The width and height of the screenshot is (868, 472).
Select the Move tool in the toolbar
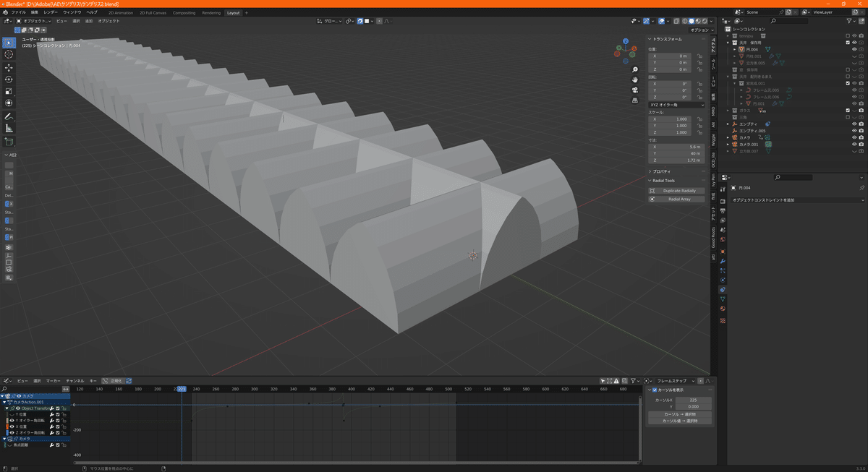9,67
